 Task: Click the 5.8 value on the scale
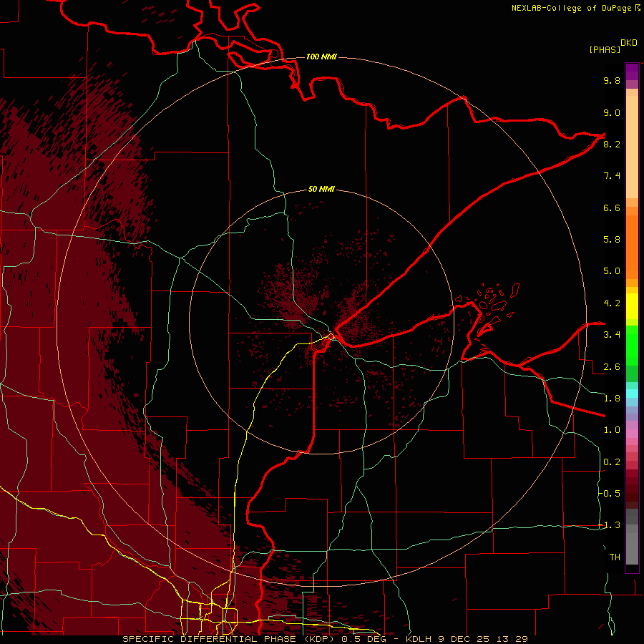tap(612, 240)
